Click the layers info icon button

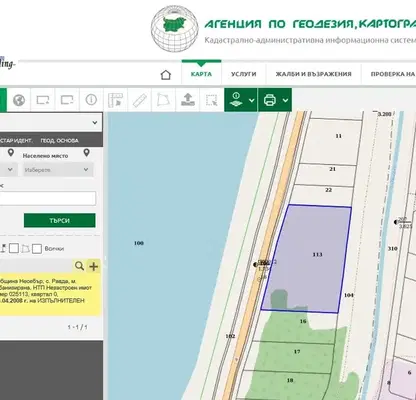click(236, 100)
